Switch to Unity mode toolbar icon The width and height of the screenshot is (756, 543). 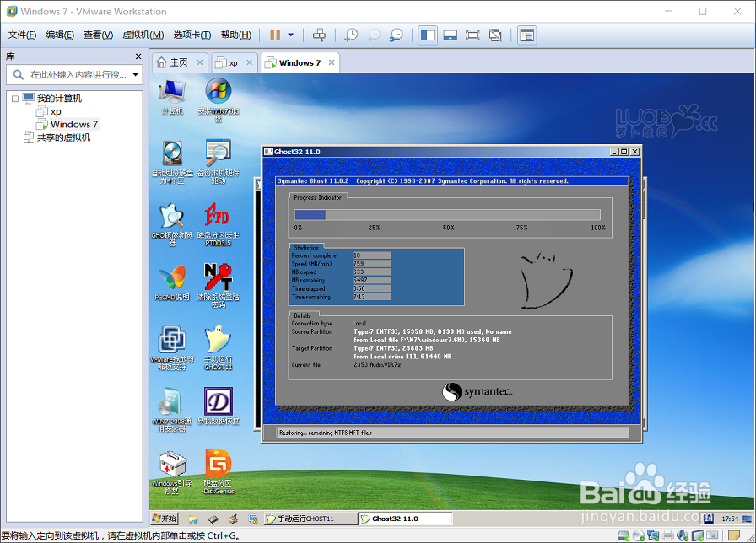(x=495, y=35)
